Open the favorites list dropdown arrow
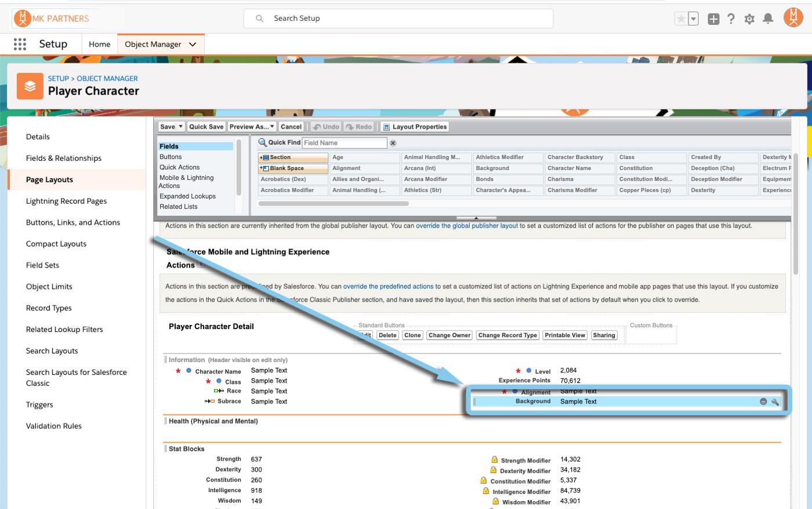 point(694,19)
